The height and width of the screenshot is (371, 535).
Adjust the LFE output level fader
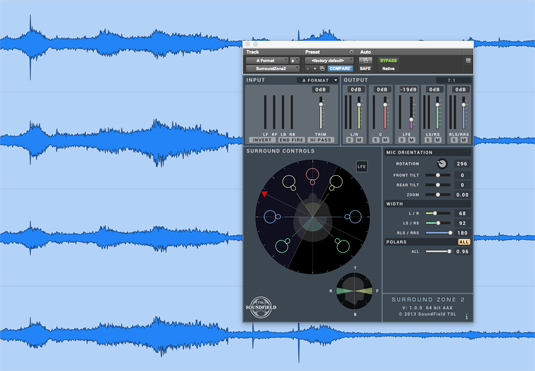[x=411, y=119]
